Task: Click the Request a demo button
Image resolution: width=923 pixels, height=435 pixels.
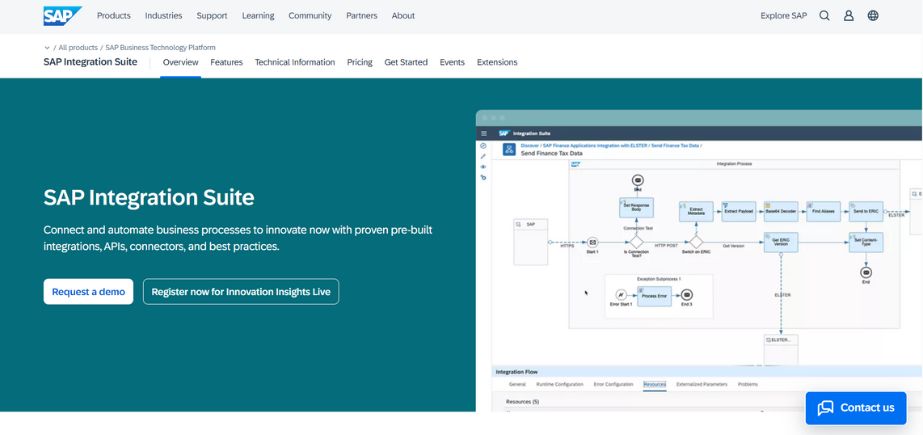Action: coord(88,291)
